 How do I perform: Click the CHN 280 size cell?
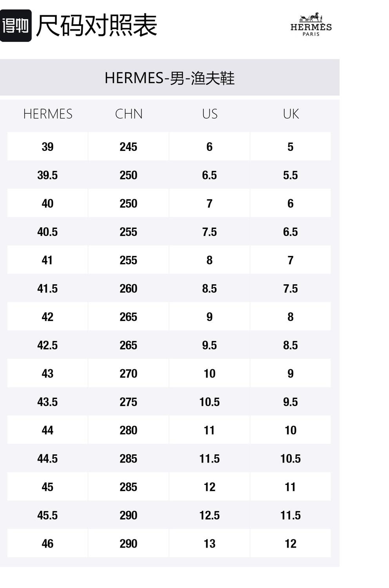[x=129, y=430]
